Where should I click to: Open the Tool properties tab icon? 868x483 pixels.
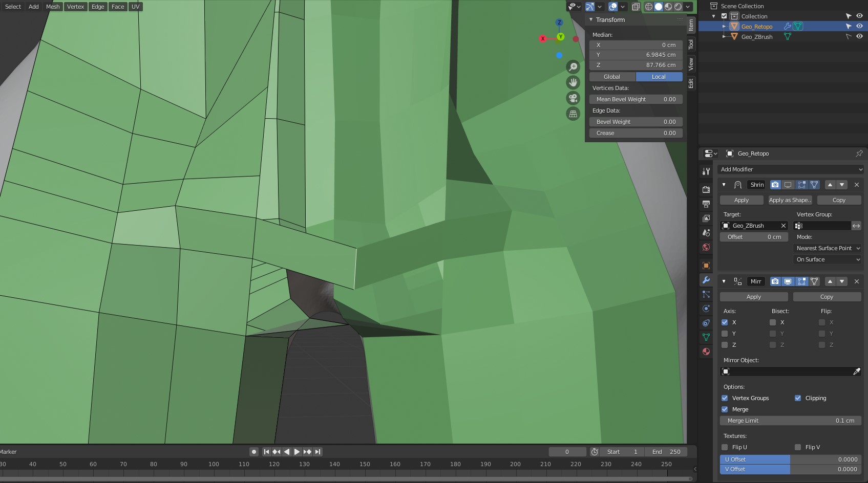(x=706, y=171)
